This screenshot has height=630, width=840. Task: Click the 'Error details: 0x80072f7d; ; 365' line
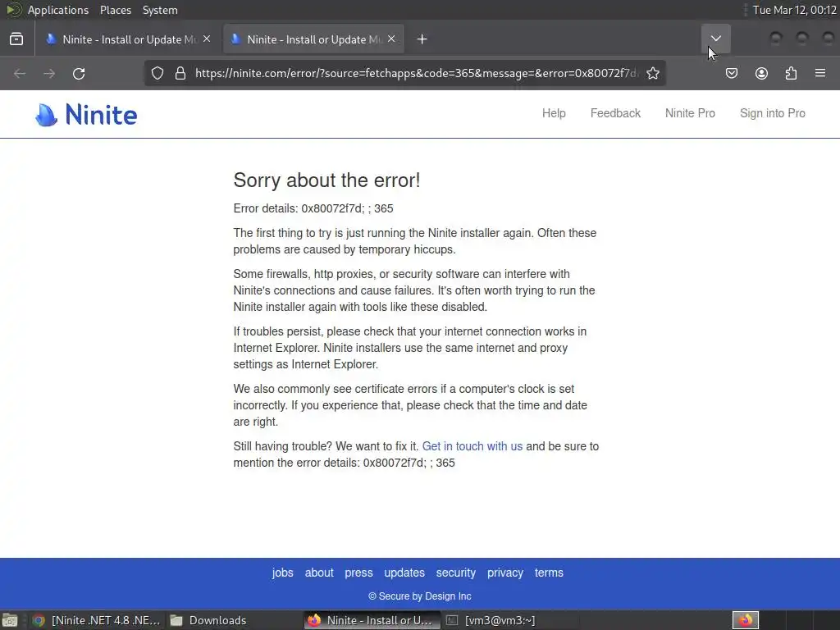(313, 208)
